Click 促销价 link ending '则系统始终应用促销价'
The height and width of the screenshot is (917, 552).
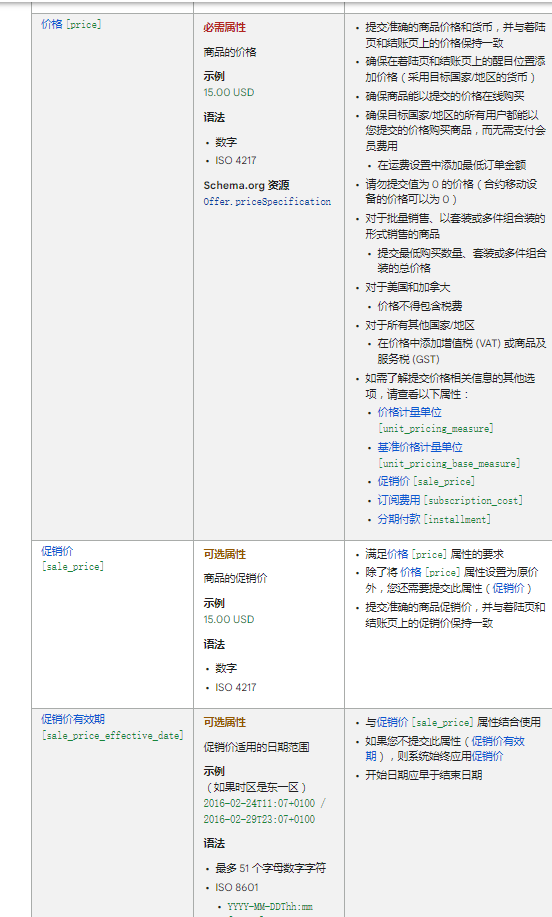pyautogui.click(x=488, y=756)
